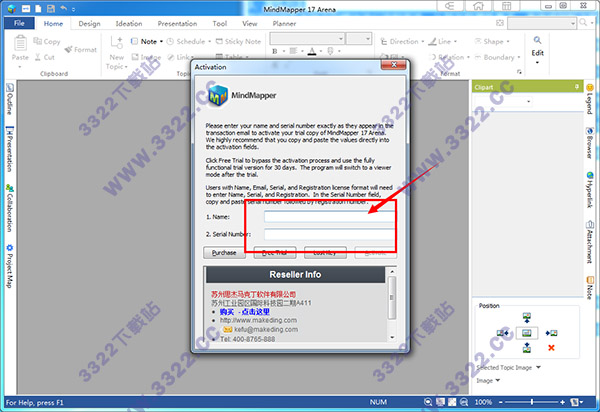Click the Format painter brush icon

[x=68, y=49]
